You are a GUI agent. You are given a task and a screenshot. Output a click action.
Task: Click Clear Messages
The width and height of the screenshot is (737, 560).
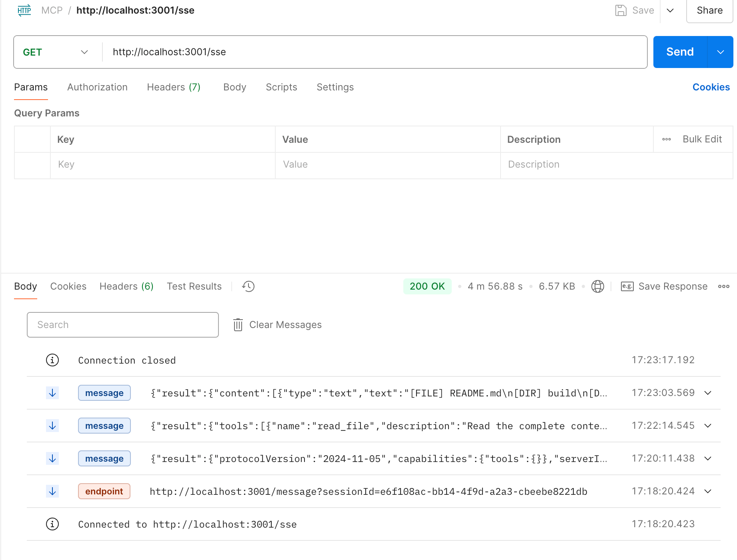tap(285, 325)
